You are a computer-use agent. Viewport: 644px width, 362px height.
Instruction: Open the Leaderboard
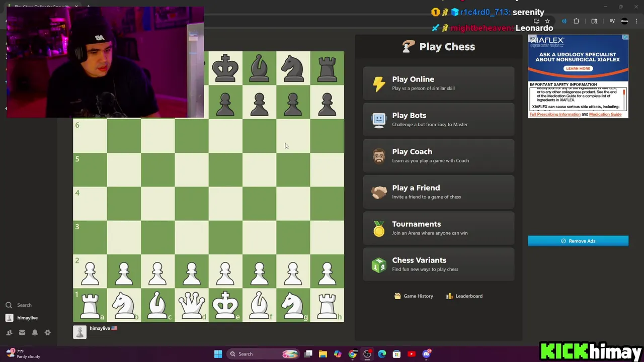464,296
